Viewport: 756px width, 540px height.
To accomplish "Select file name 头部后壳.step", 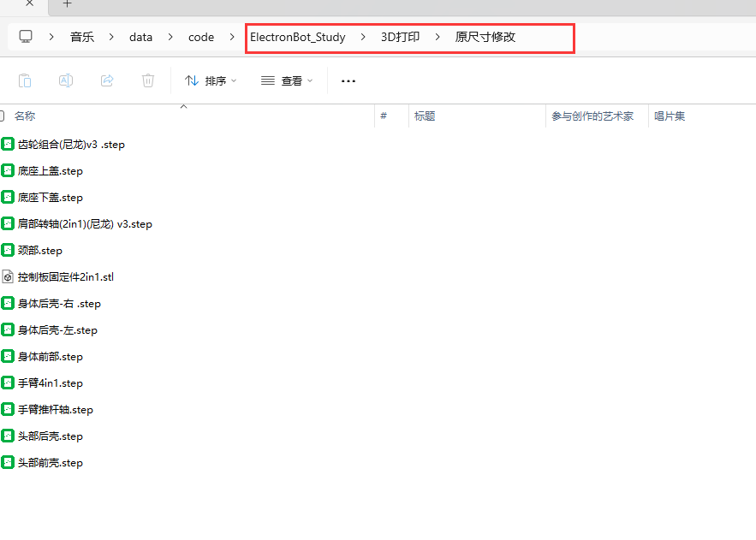I will [x=51, y=436].
